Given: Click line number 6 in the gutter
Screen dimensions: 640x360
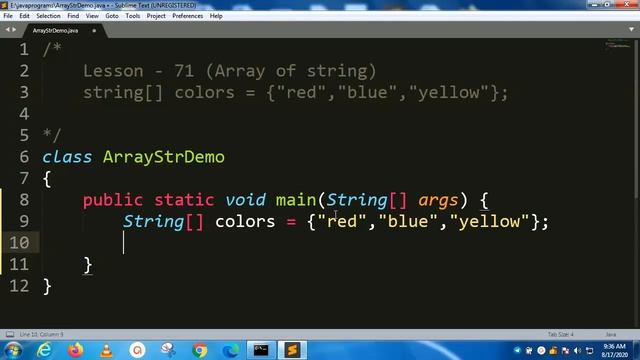Looking at the screenshot, I should click(x=24, y=157).
